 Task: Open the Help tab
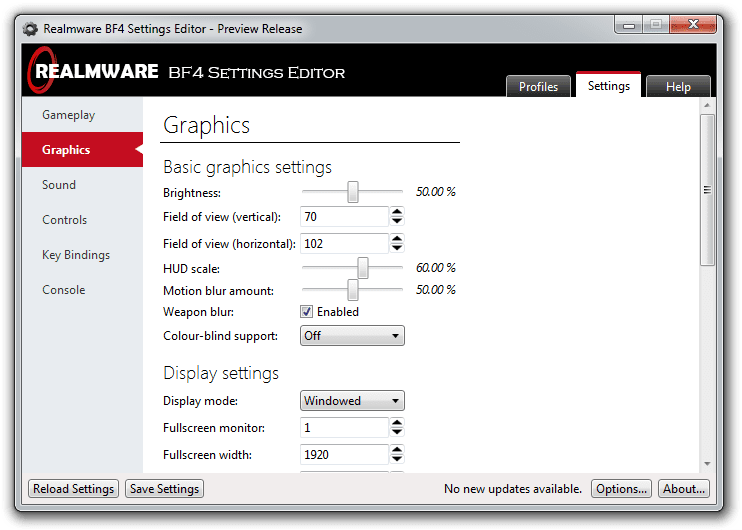coord(678,87)
